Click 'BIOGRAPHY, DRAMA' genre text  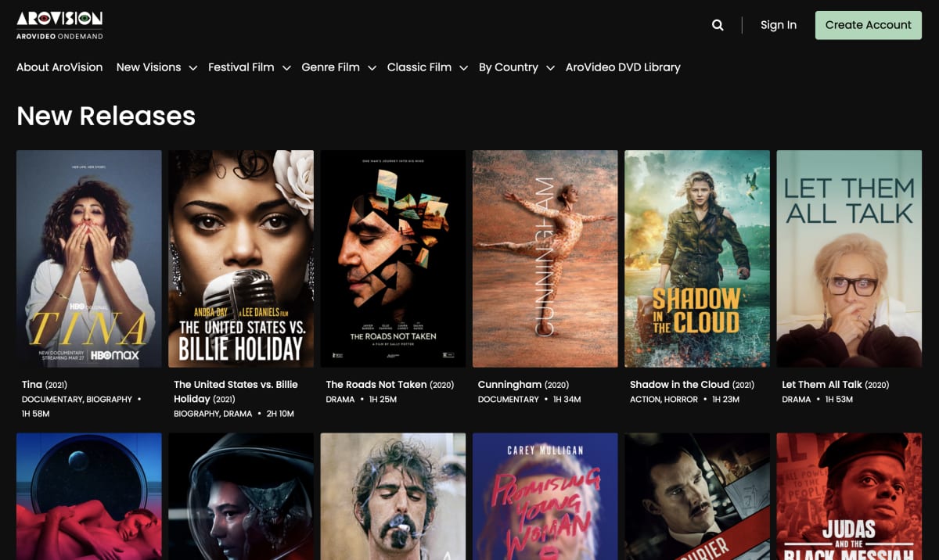213,414
